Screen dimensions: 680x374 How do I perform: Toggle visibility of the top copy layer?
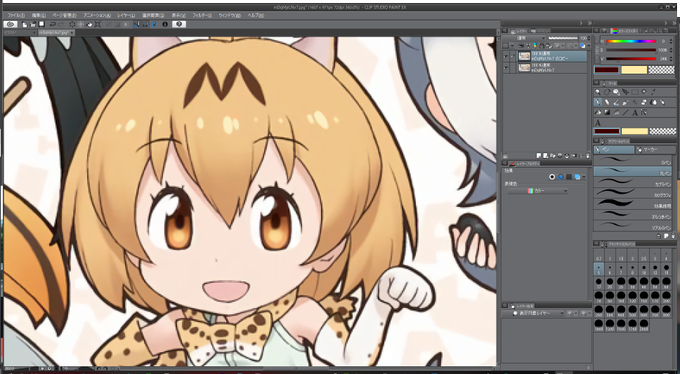(506, 56)
